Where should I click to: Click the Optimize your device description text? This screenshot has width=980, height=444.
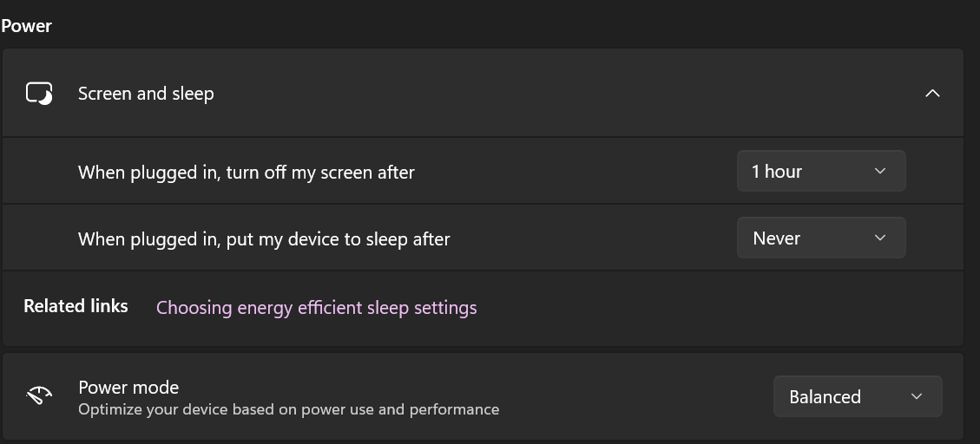(288, 409)
